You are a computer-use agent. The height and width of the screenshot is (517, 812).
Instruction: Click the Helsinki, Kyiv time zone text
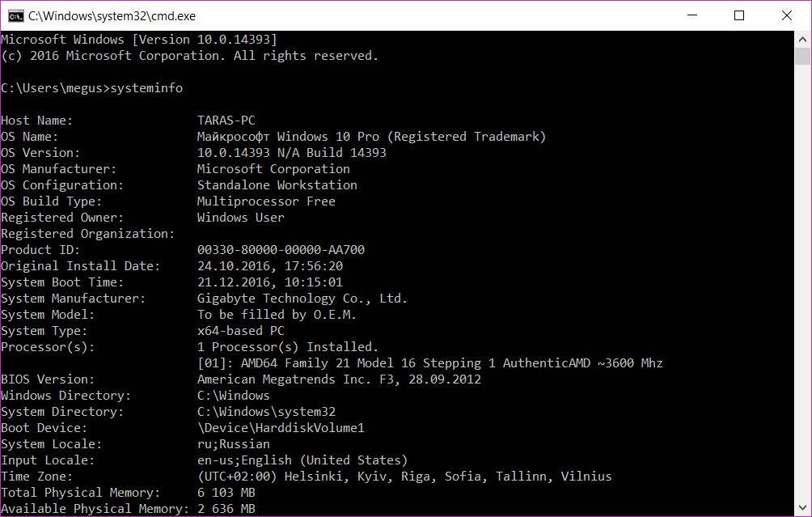pyautogui.click(x=404, y=477)
